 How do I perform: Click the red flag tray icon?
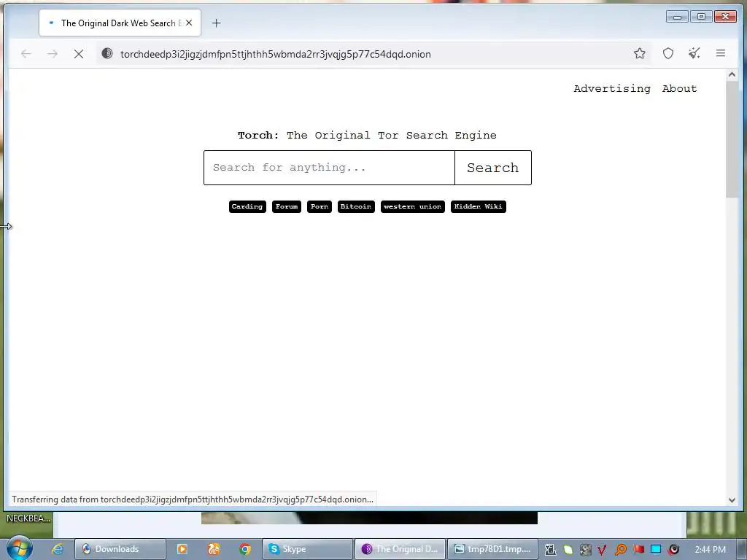[638, 549]
